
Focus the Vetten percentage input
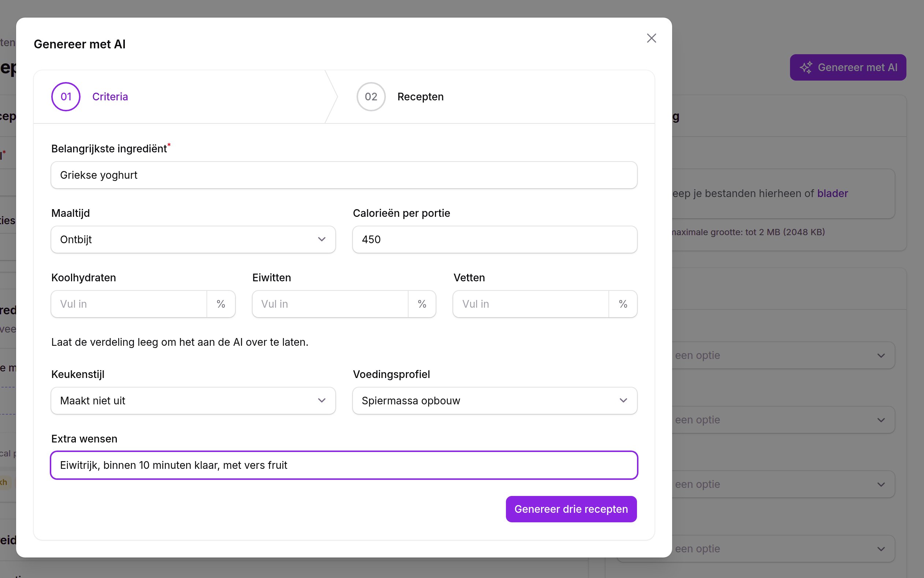(531, 304)
